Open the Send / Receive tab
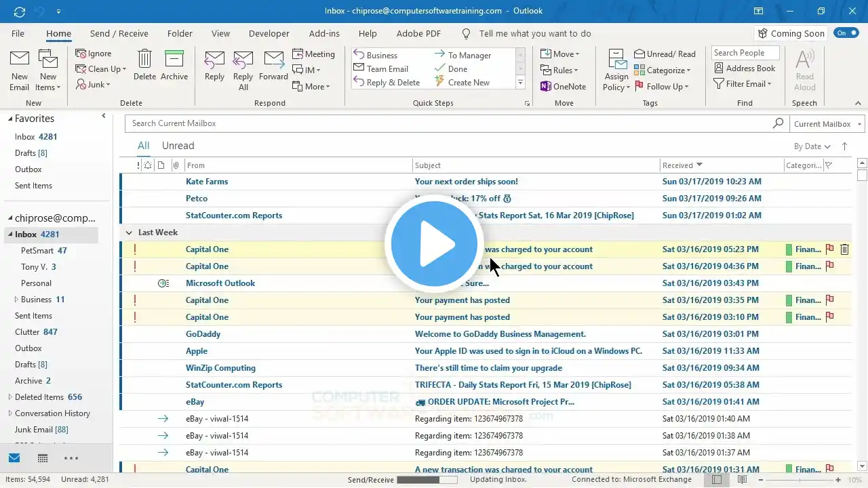 pyautogui.click(x=119, y=33)
